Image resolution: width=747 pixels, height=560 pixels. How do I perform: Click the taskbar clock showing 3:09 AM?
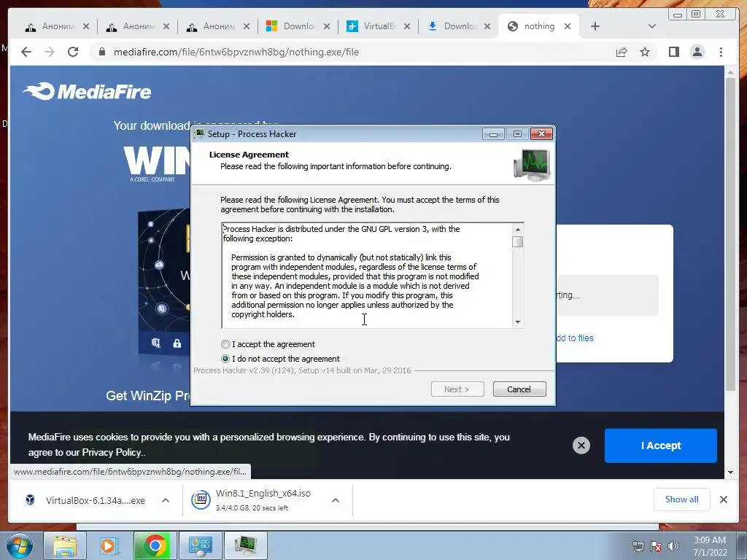710,545
